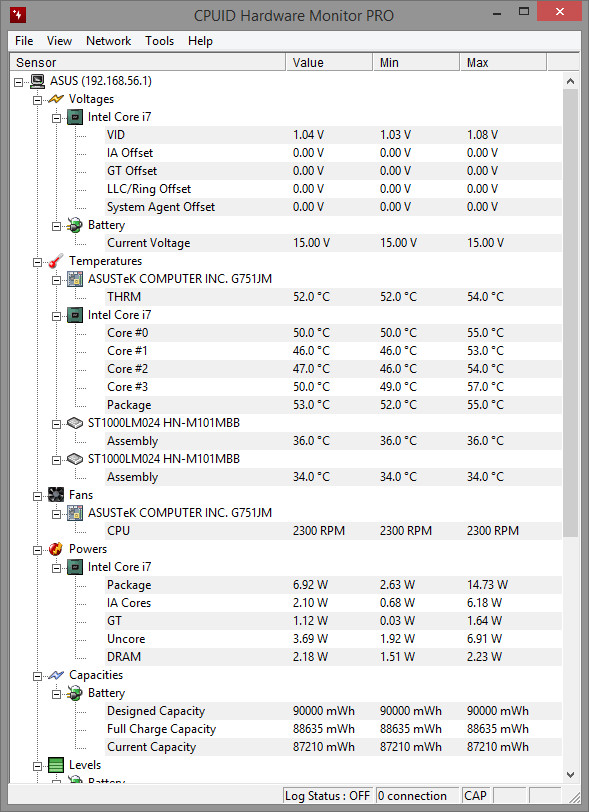
Task: Collapse the Voltages branch
Action: point(37,100)
